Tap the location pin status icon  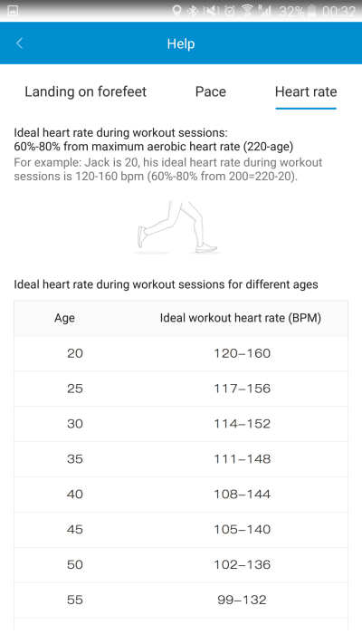click(176, 11)
